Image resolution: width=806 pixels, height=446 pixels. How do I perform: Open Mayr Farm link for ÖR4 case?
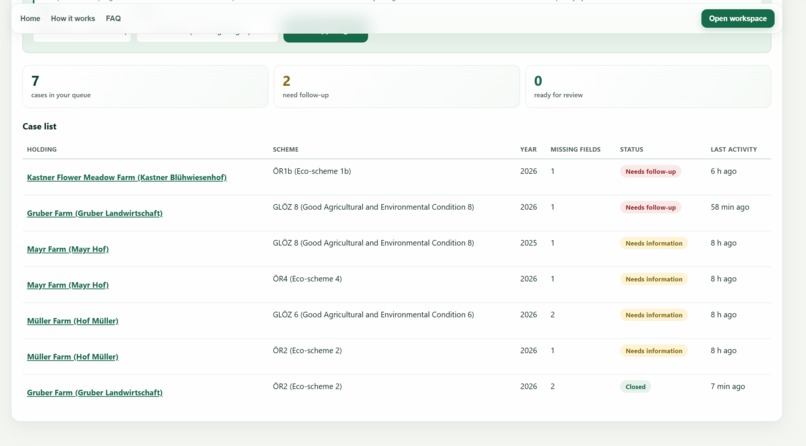[68, 285]
